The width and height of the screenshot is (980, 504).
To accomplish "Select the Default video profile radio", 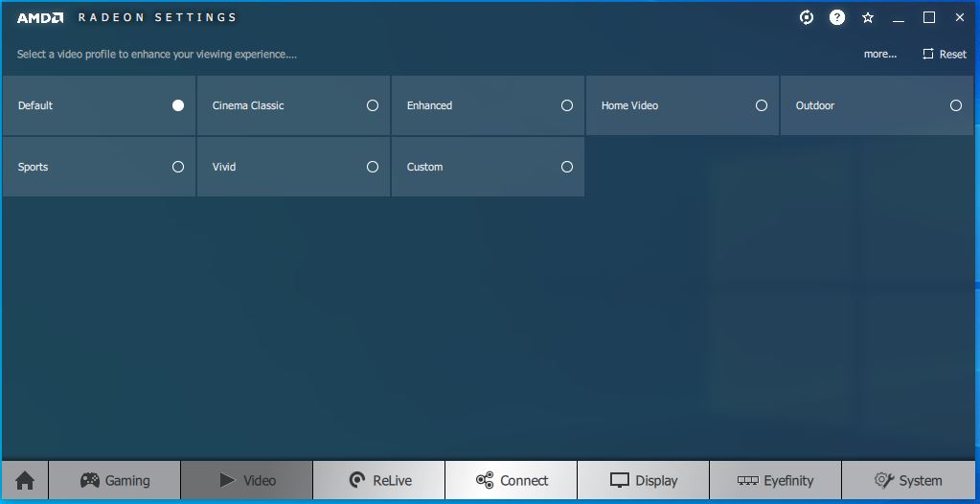I will click(178, 105).
